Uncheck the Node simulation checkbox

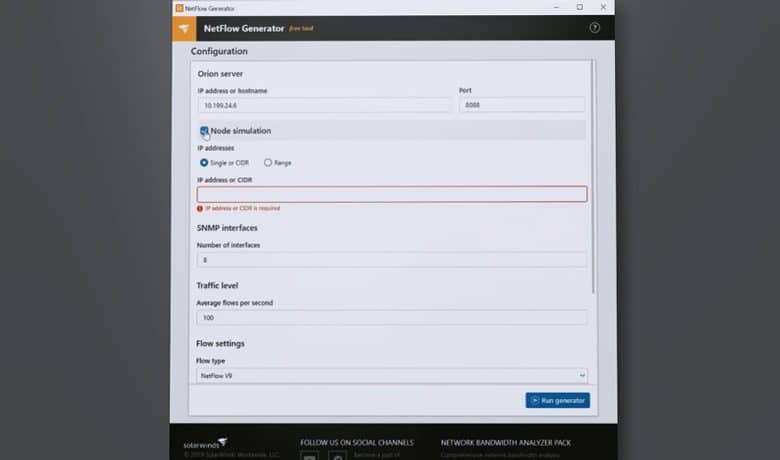204,131
